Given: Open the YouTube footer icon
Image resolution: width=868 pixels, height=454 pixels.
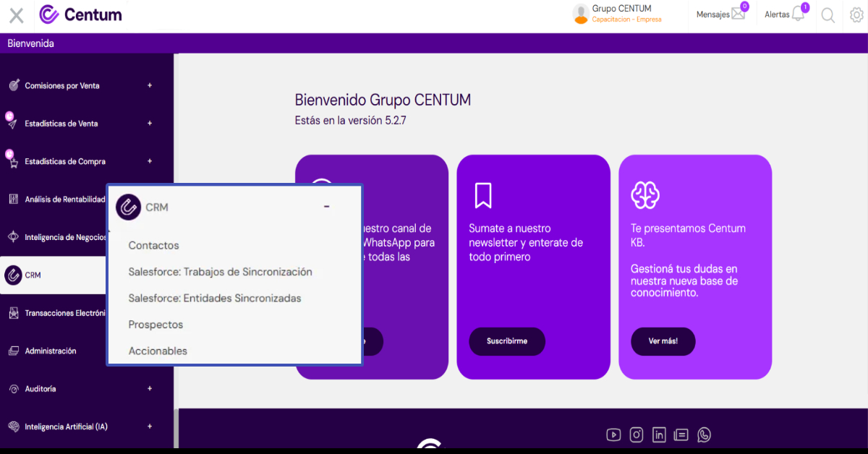Looking at the screenshot, I should [613, 434].
